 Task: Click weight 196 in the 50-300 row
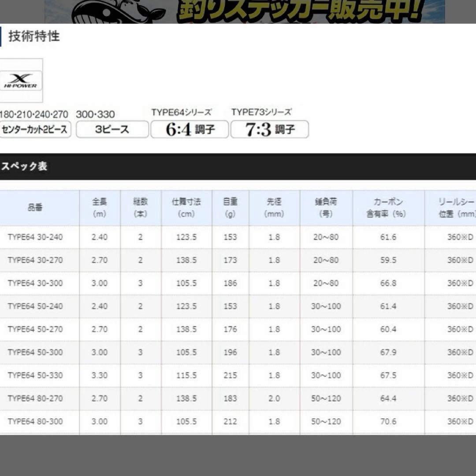click(x=230, y=353)
